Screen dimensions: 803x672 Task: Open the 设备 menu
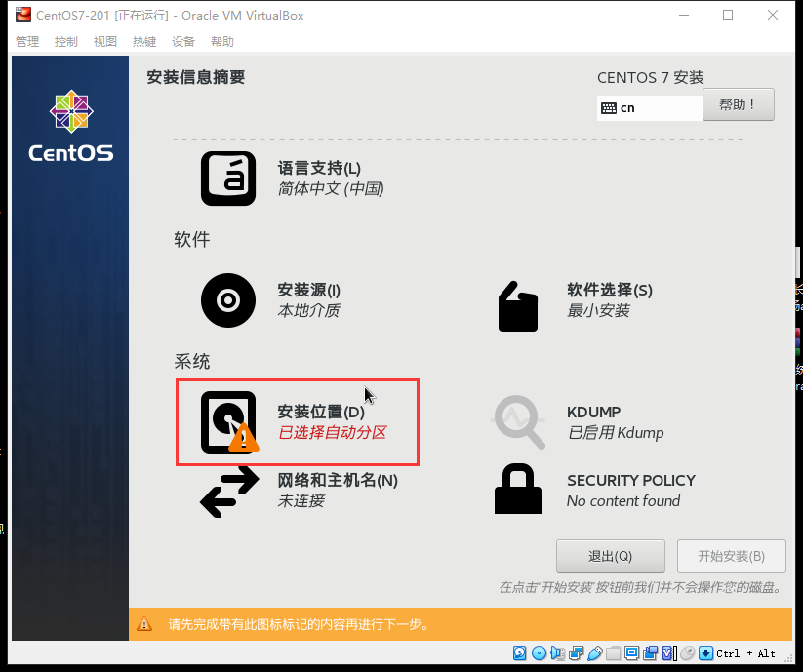coord(182,42)
